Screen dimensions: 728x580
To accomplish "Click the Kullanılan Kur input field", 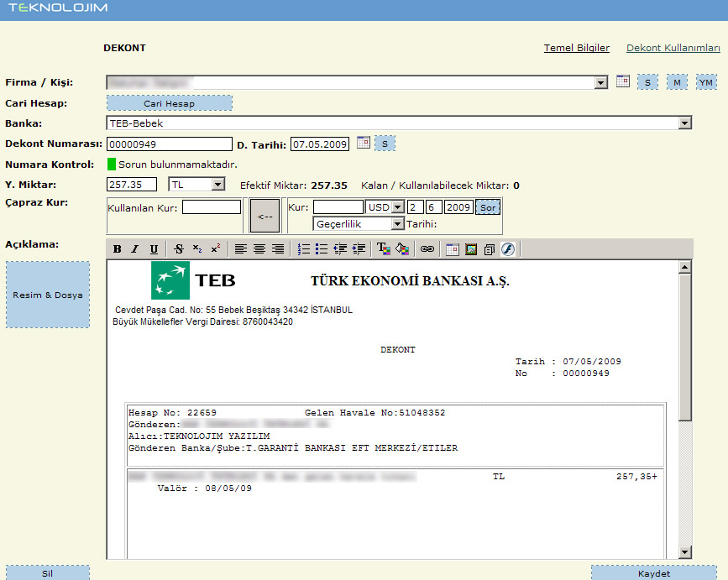I will [212, 207].
